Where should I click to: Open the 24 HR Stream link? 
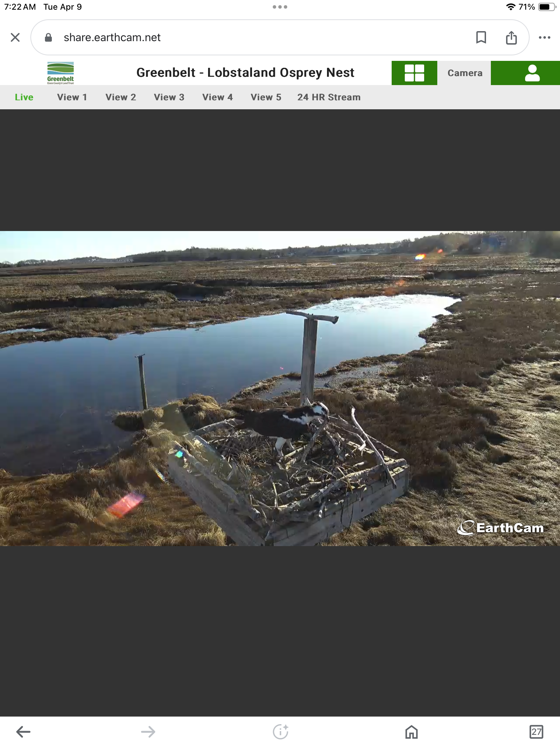click(329, 97)
